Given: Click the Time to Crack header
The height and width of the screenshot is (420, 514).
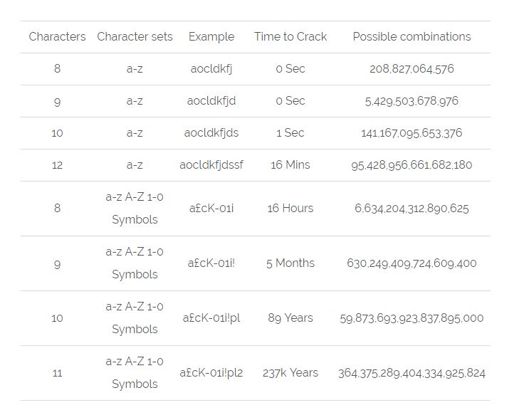Looking at the screenshot, I should coord(290,36).
